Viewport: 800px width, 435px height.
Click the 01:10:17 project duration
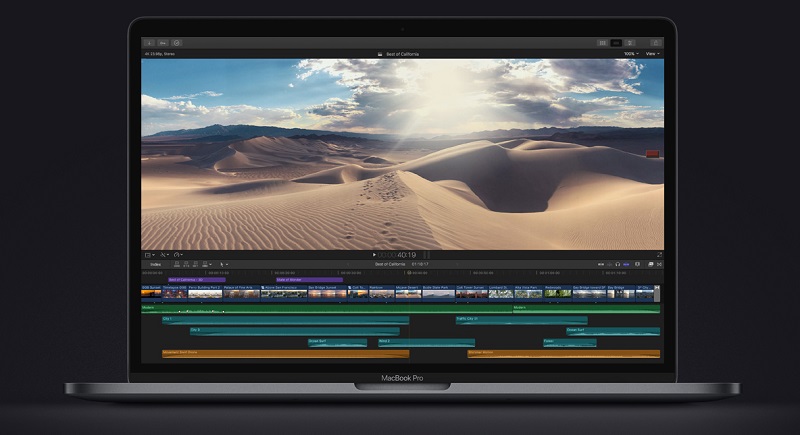pos(420,264)
